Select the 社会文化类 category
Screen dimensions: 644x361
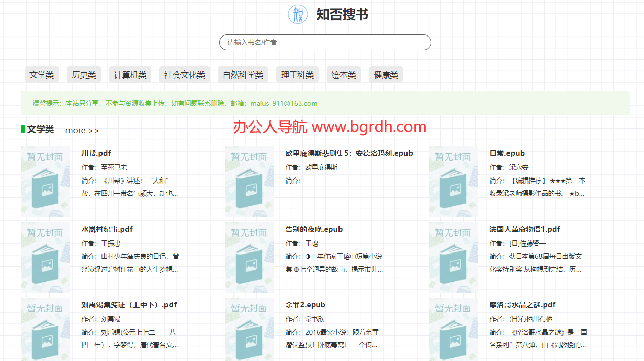[184, 75]
